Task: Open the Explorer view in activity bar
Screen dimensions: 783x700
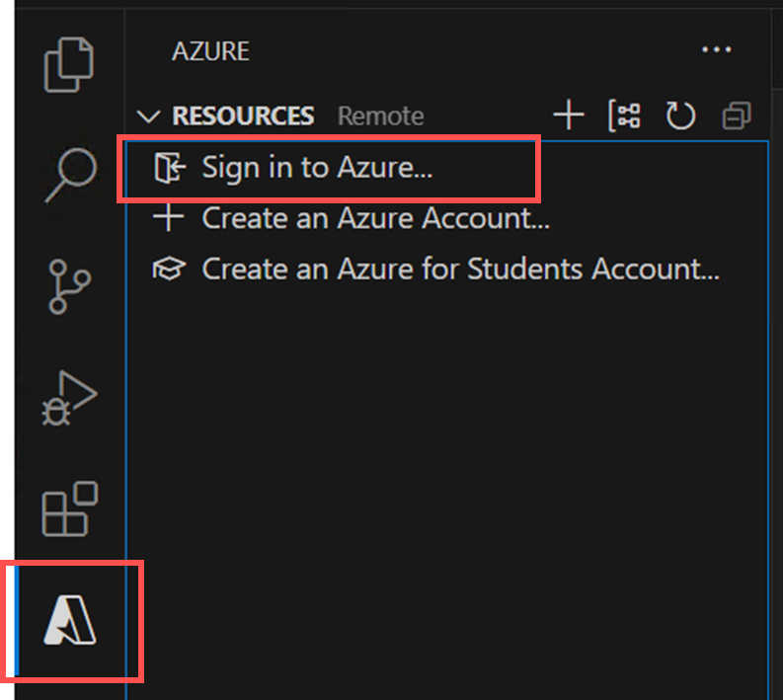Action: [69, 64]
